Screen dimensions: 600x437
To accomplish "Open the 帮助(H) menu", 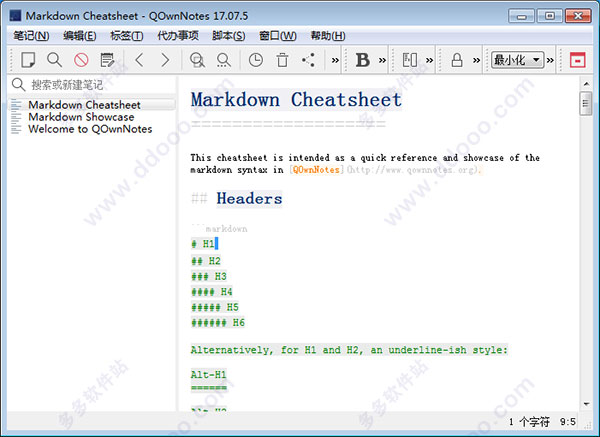I will pyautogui.click(x=328, y=36).
